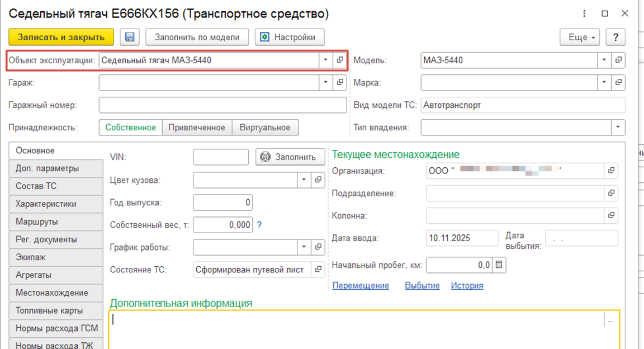Maximize the vehicle card window

[604, 13]
